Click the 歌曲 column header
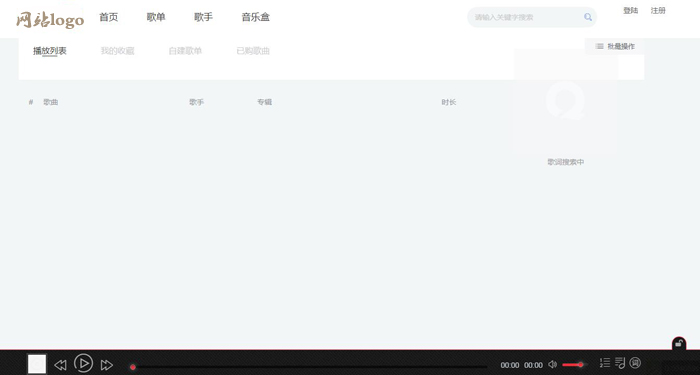Viewport: 700px width, 375px height. pyautogui.click(x=50, y=102)
